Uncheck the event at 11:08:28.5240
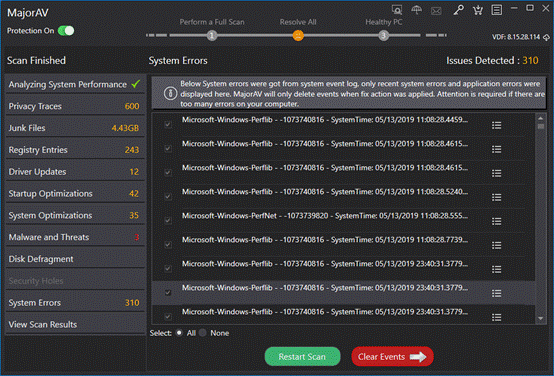 (168, 196)
